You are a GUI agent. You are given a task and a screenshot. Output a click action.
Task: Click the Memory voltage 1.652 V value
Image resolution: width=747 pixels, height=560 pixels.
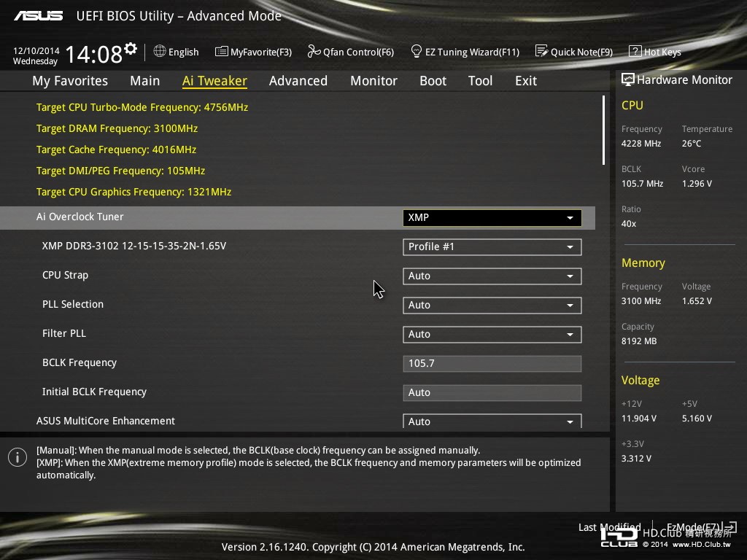pyautogui.click(x=697, y=301)
